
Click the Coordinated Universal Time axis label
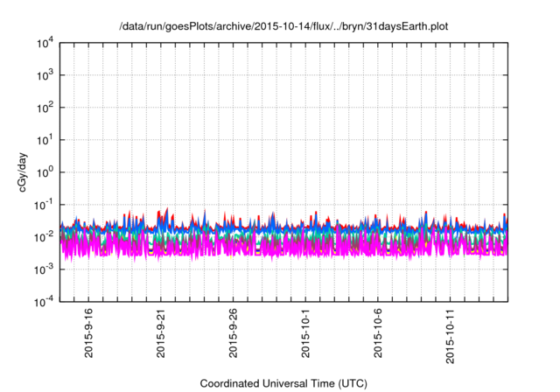(282, 383)
